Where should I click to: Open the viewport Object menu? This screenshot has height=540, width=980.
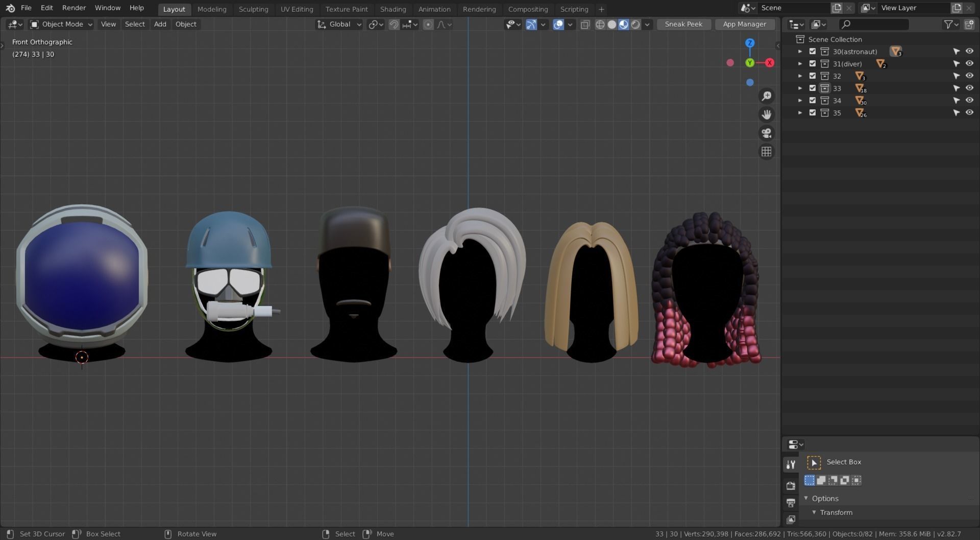click(186, 25)
